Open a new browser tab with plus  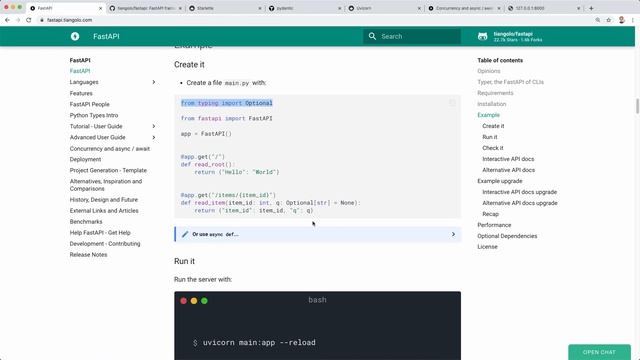(x=591, y=8)
